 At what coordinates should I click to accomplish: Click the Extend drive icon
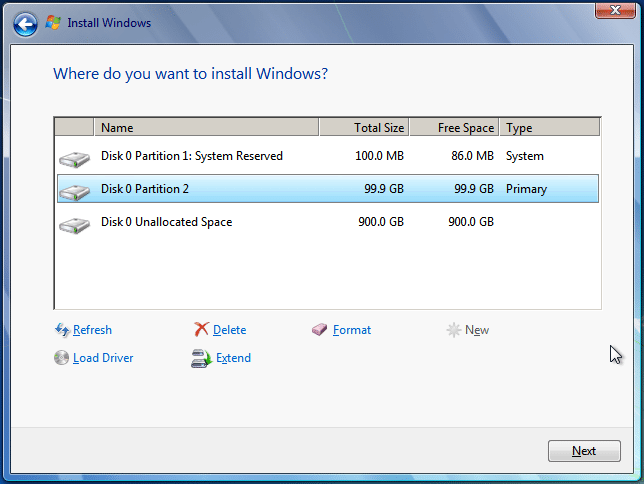coord(201,358)
